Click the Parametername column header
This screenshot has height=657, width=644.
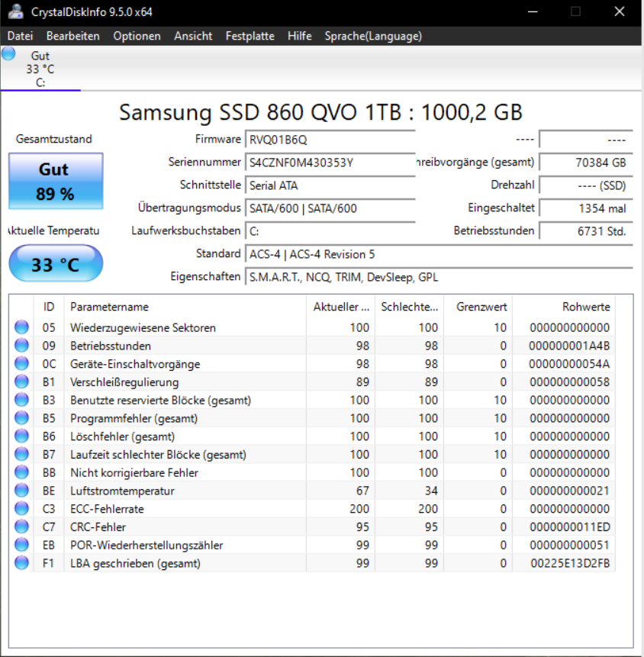click(185, 307)
